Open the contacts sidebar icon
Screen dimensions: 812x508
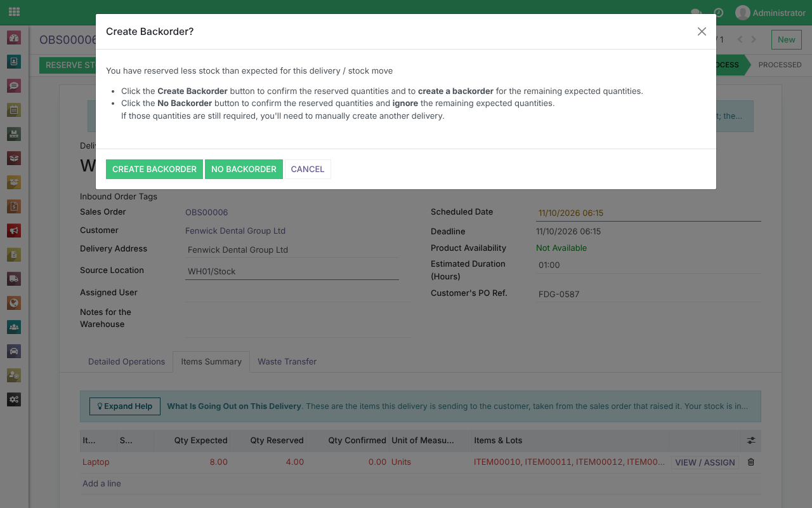(x=14, y=62)
